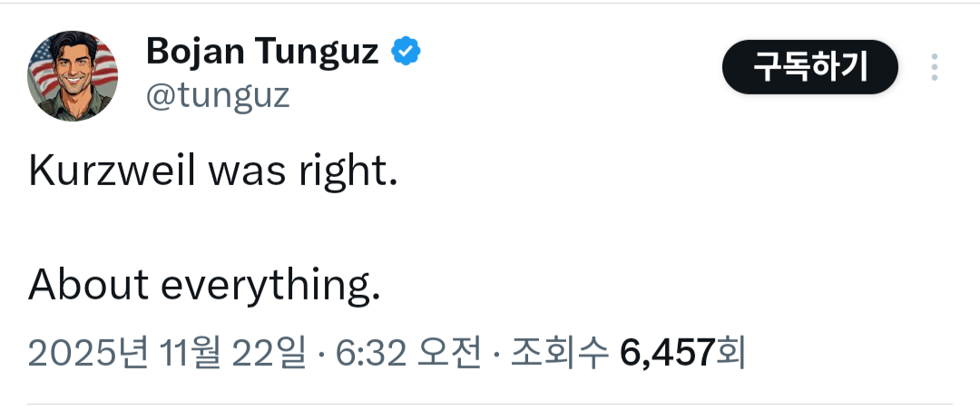Open the three-dot more options menu
Image resolution: width=980 pixels, height=411 pixels.
tap(935, 68)
